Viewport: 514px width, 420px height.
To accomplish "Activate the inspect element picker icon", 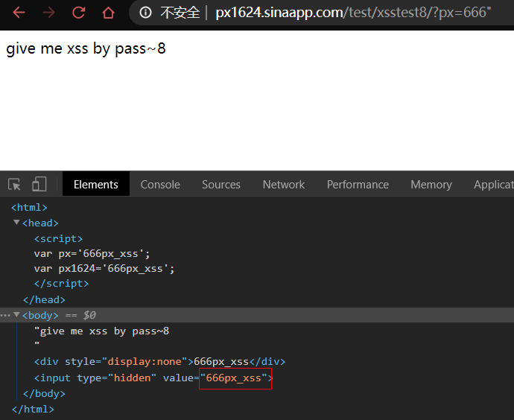I will pos(14,185).
